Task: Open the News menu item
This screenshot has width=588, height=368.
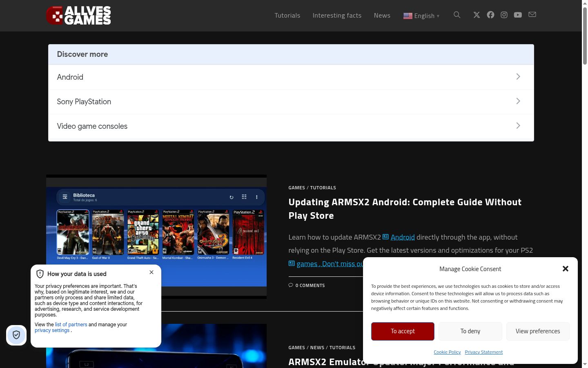Action: (x=382, y=16)
